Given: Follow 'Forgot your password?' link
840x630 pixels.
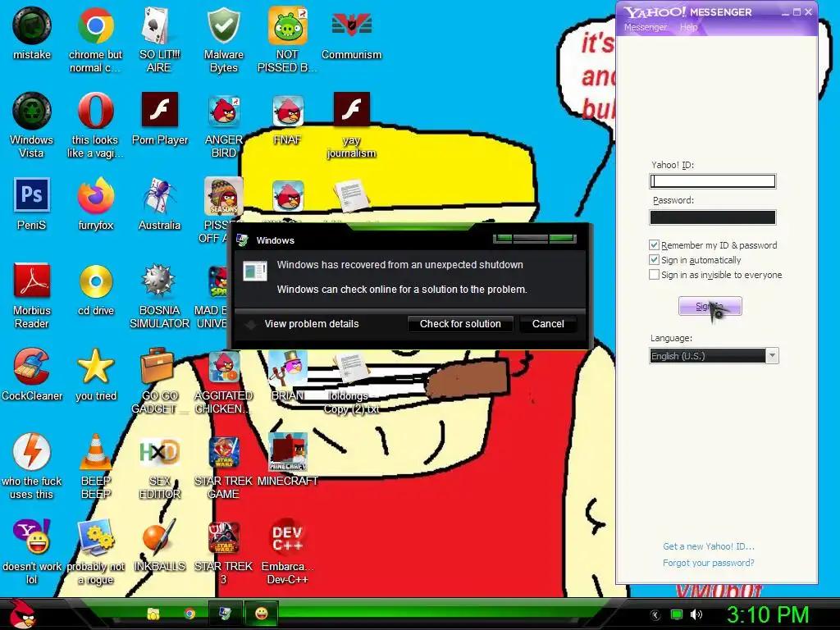Looking at the screenshot, I should tap(708, 563).
